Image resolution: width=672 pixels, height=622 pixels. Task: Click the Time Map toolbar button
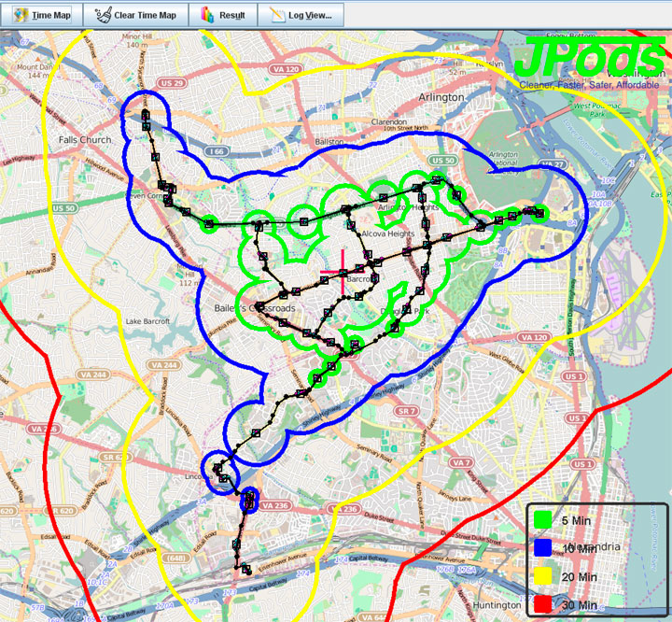pyautogui.click(x=42, y=15)
